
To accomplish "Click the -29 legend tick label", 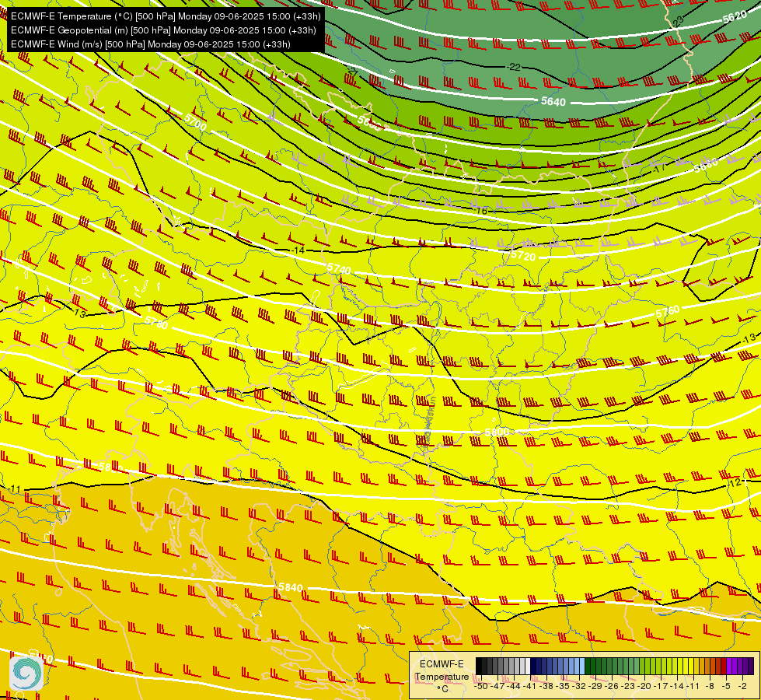I will (x=595, y=686).
